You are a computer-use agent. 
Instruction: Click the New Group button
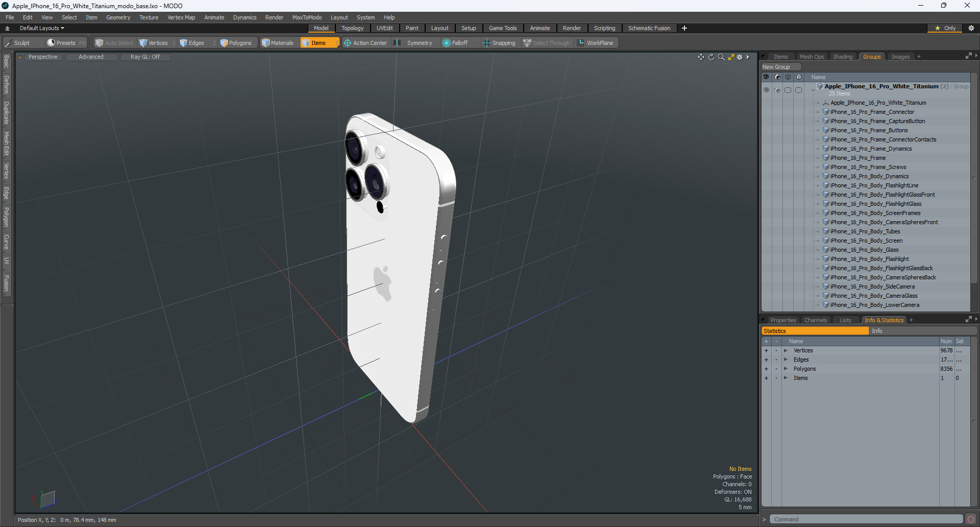coord(781,67)
